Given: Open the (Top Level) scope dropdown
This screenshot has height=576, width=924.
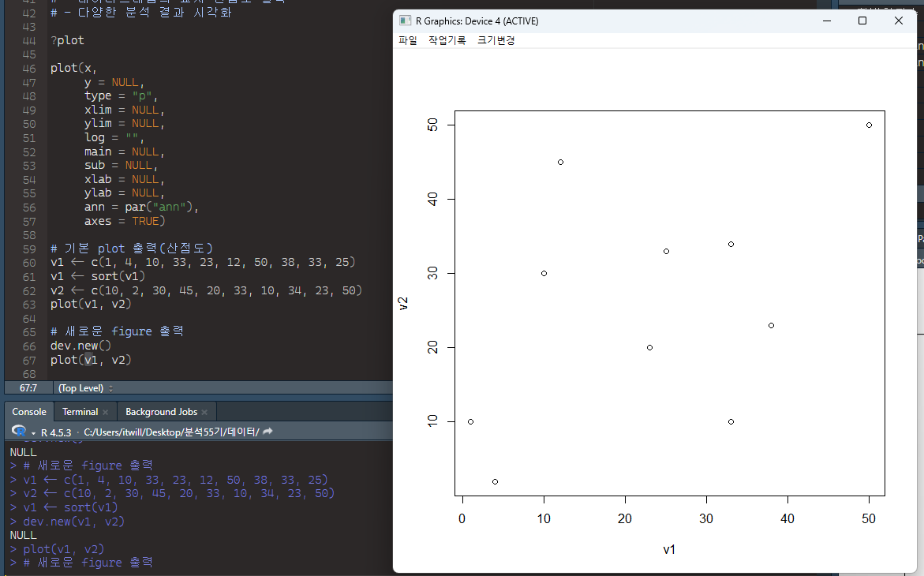Looking at the screenshot, I should [85, 388].
